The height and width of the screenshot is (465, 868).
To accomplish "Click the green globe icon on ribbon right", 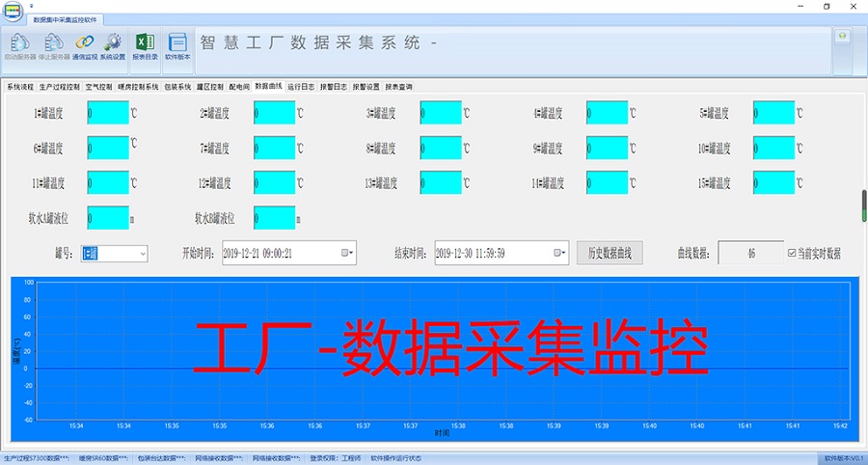I will tap(842, 36).
